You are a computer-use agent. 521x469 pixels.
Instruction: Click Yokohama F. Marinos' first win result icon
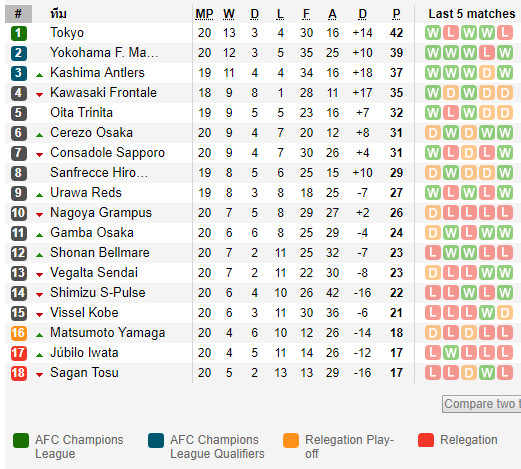tap(433, 53)
